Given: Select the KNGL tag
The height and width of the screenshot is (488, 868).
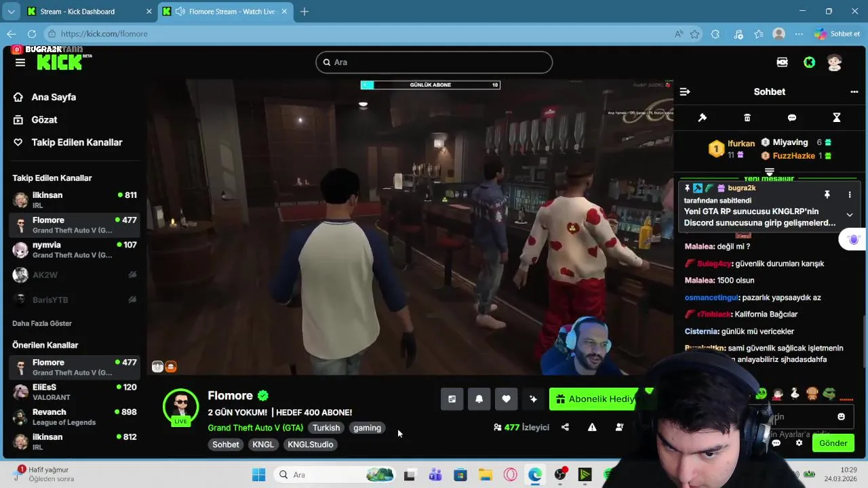Looking at the screenshot, I should coord(263,445).
